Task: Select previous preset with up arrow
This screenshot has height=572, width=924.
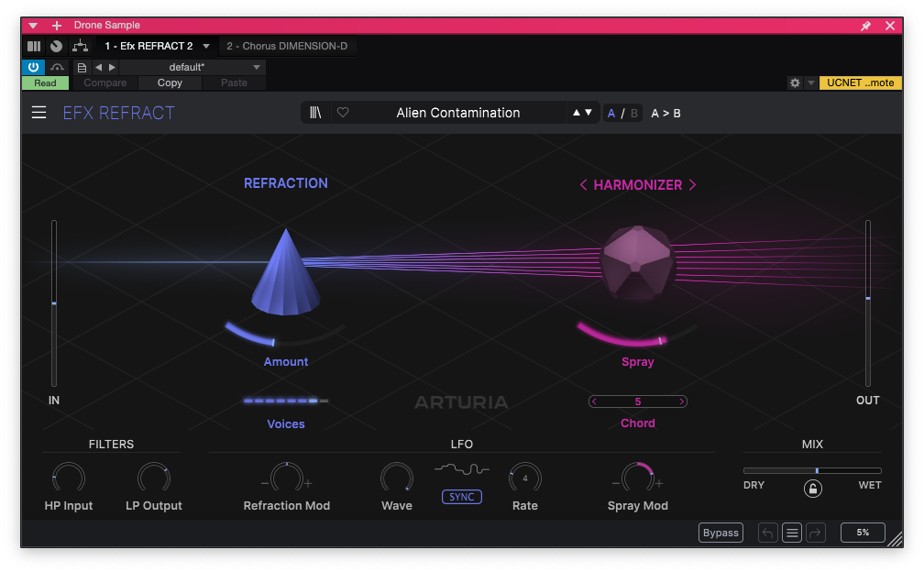Action: (x=577, y=113)
